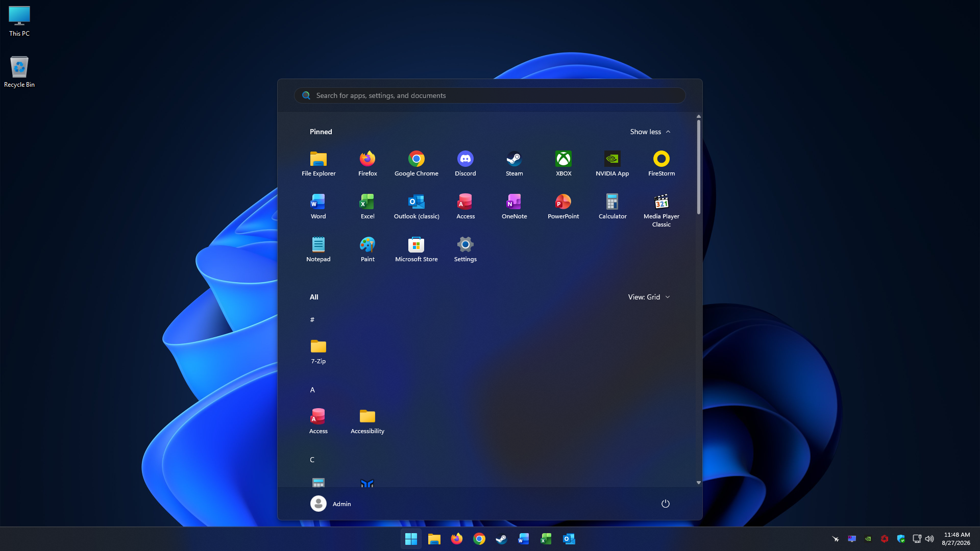980x551 pixels.
Task: Open the pinned Notepad app
Action: (x=318, y=249)
